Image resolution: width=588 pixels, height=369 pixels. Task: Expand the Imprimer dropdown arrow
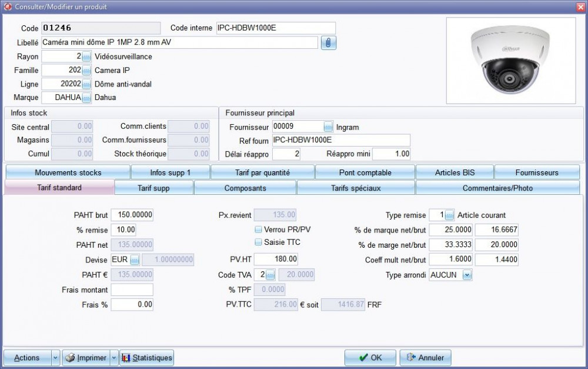tap(113, 357)
